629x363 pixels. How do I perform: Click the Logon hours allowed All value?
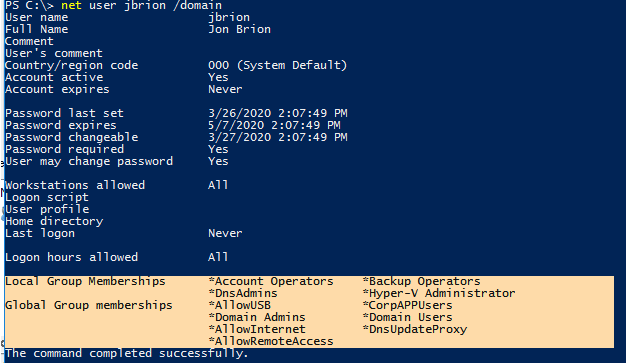[218, 258]
